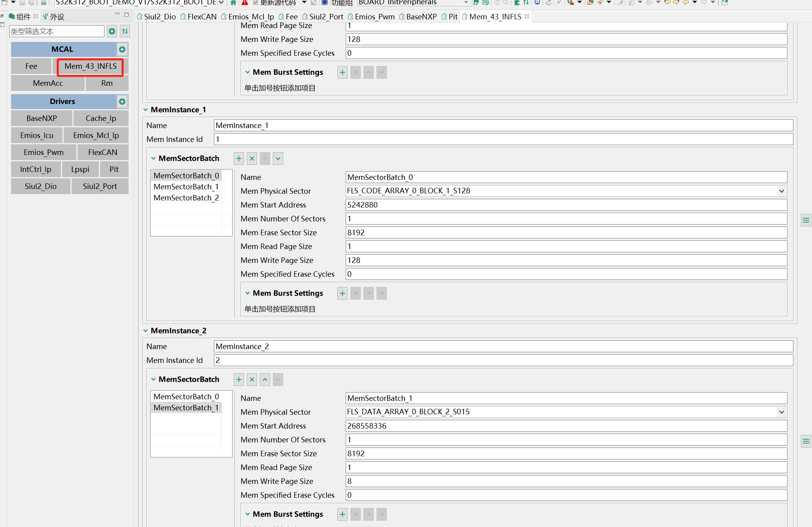The height and width of the screenshot is (527, 812).
Task: Maximize the components panel
Action: coord(127,15)
